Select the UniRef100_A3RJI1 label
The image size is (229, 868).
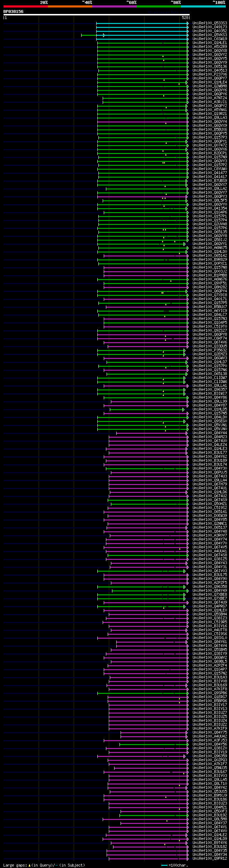coord(210,102)
